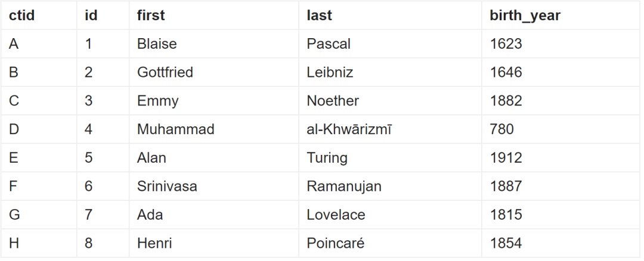644x261 pixels.
Task: Select the Emmy cell
Action: point(158,101)
